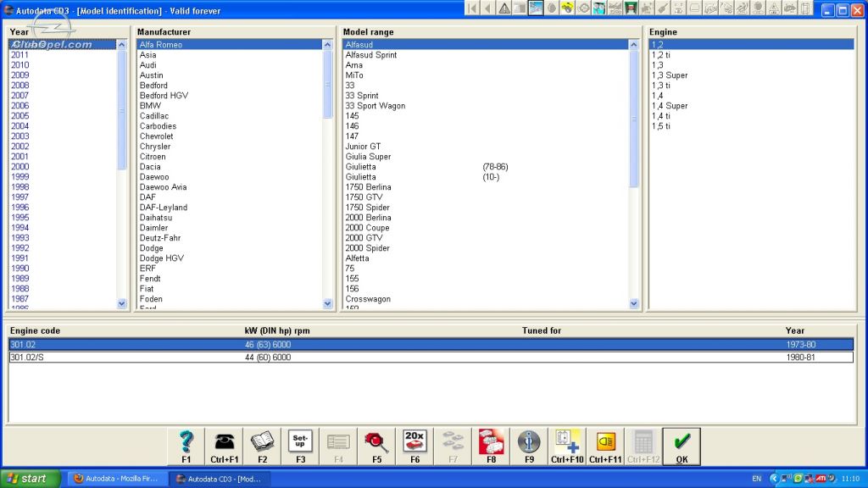Image resolution: width=868 pixels, height=488 pixels.
Task: Click Year list scroll down arrow
Action: (122, 303)
